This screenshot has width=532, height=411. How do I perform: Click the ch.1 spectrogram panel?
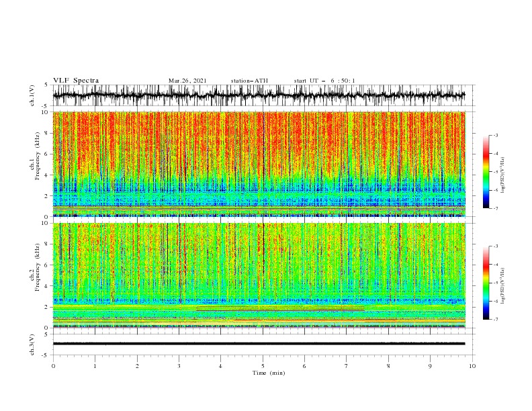(x=259, y=164)
